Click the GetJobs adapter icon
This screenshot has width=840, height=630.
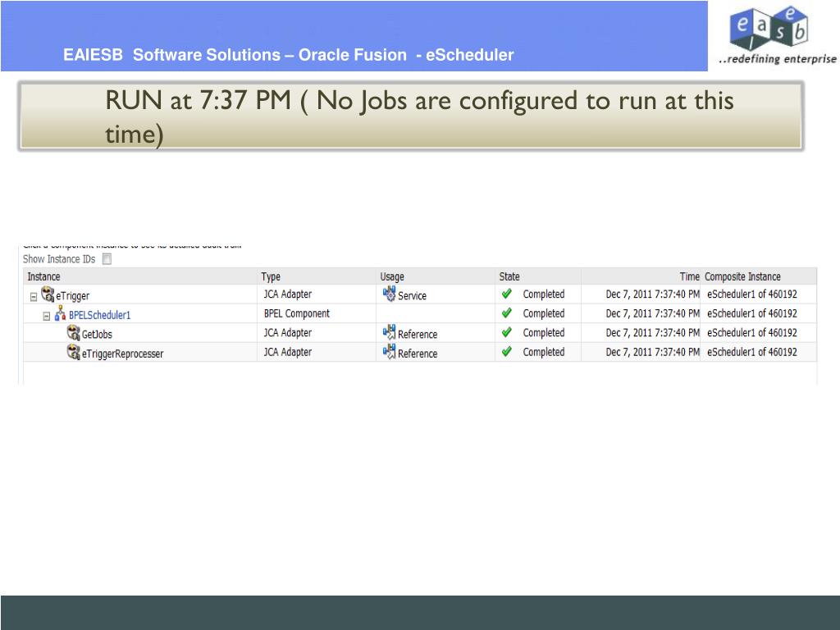(73, 333)
